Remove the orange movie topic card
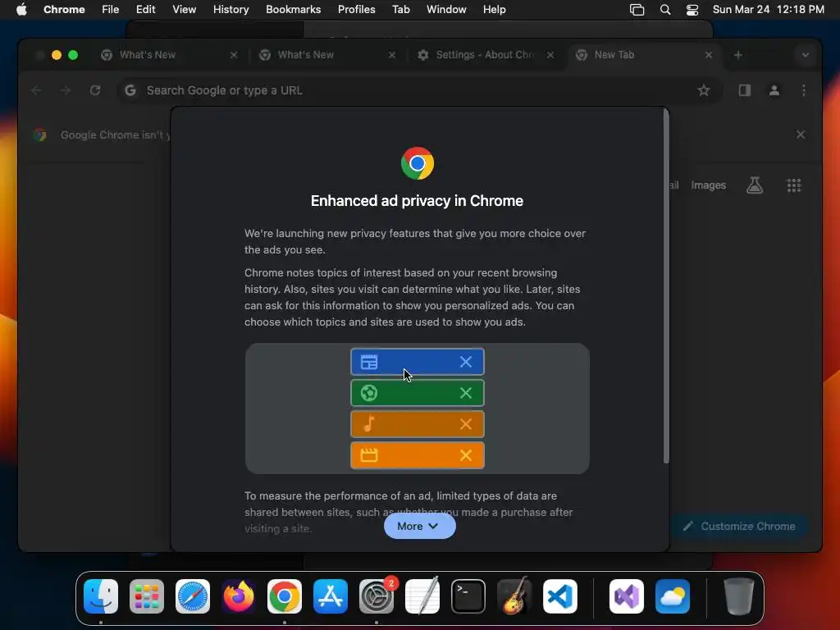 coord(466,455)
